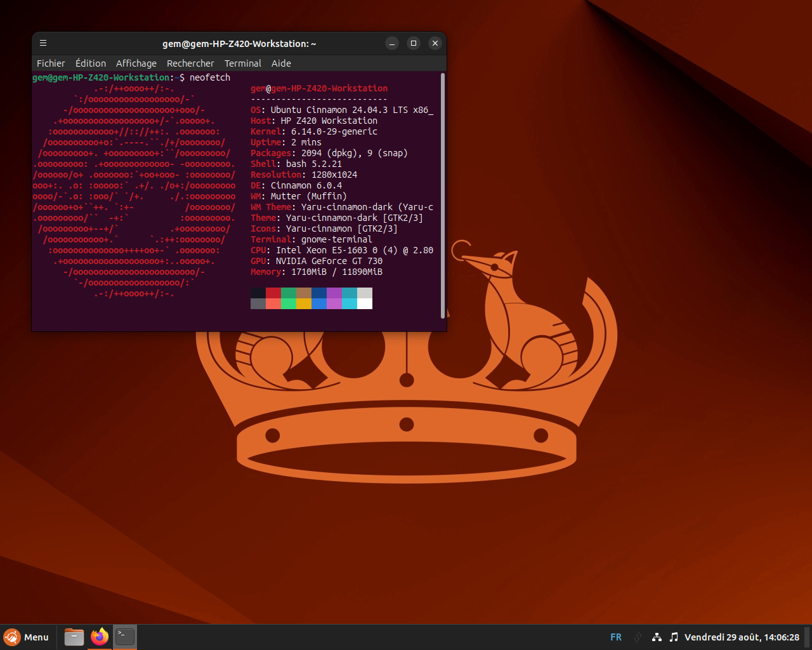
Task: Open the calendar from the clock
Action: (742, 637)
